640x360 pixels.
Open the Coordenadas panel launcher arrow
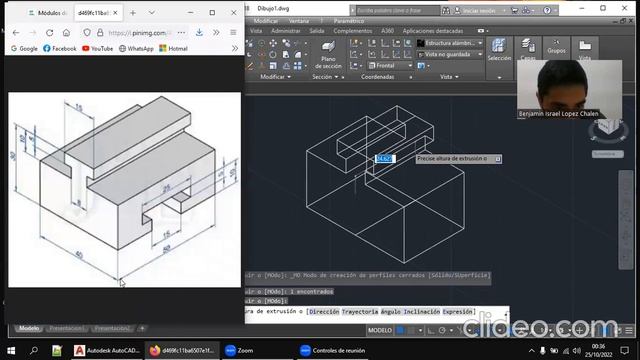click(x=410, y=77)
